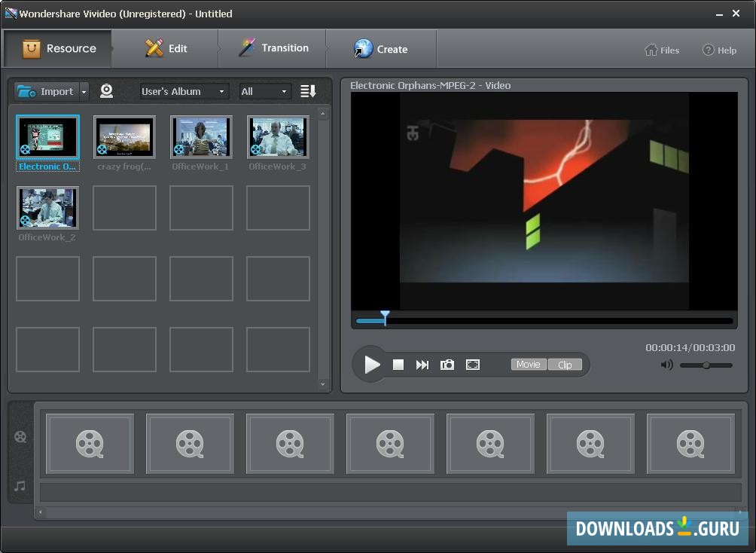Switch preview to Movie mode
Viewport: 756px width, 553px height.
[x=528, y=364]
